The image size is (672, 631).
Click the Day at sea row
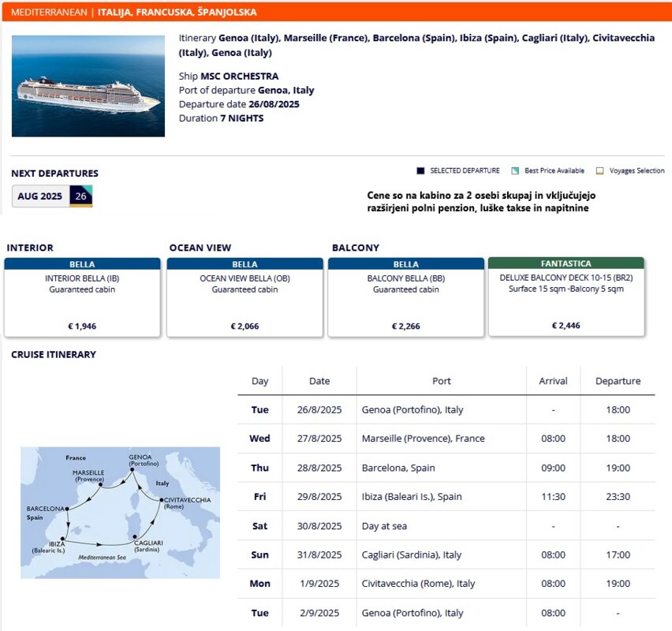click(446, 525)
